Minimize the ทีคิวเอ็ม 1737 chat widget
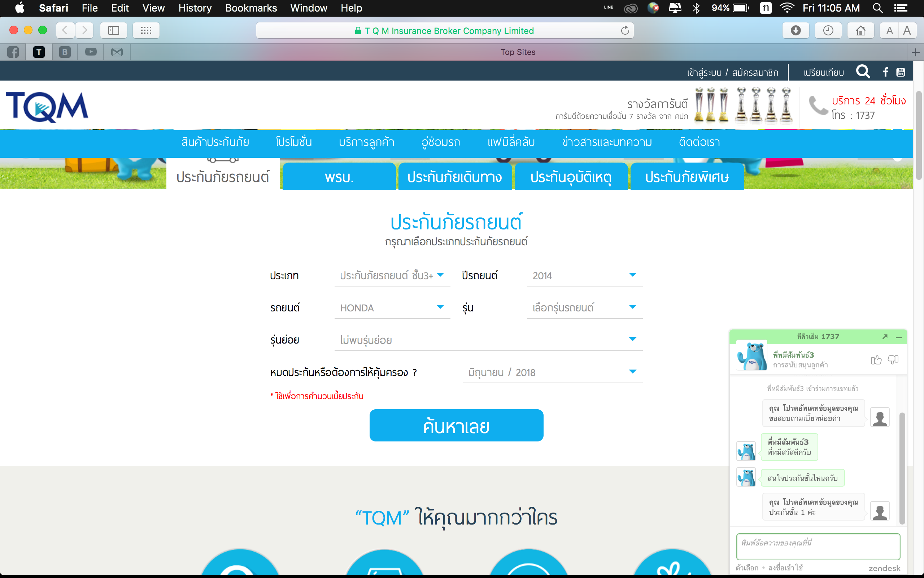924x578 pixels. [x=899, y=337]
